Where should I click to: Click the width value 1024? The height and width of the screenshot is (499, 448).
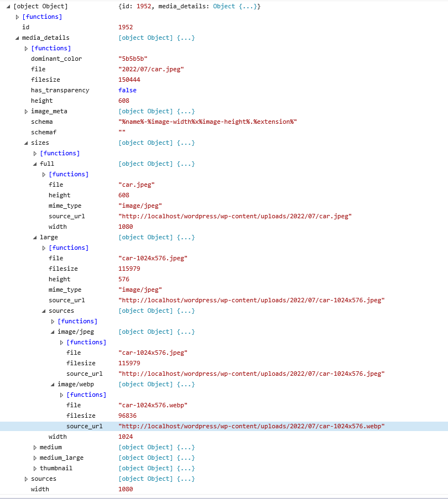126,437
